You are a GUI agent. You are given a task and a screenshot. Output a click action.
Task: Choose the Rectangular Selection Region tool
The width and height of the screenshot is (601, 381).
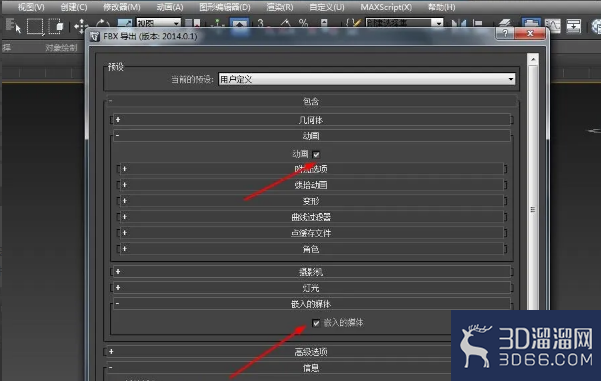35,26
